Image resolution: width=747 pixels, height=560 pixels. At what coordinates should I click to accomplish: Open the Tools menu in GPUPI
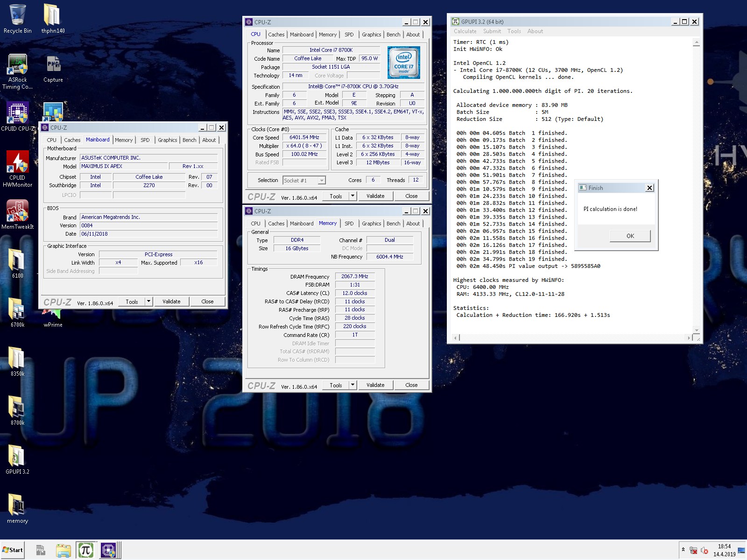(514, 31)
